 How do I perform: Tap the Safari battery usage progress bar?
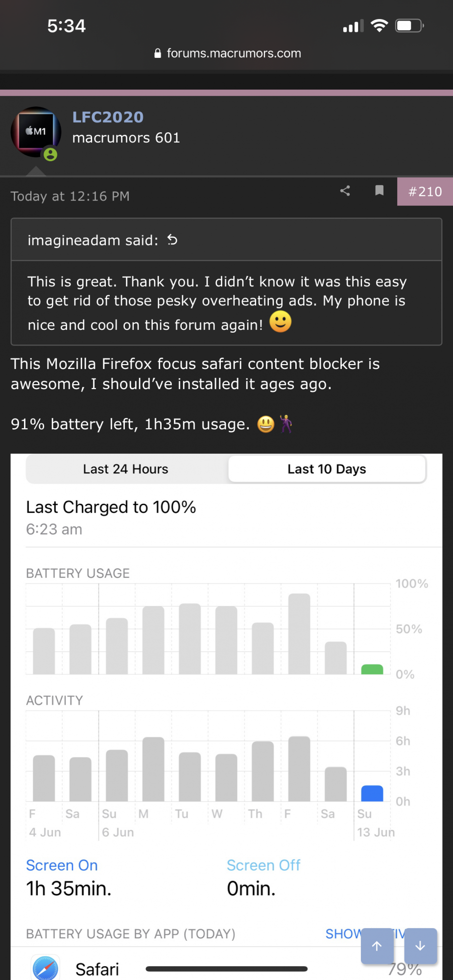[227, 969]
